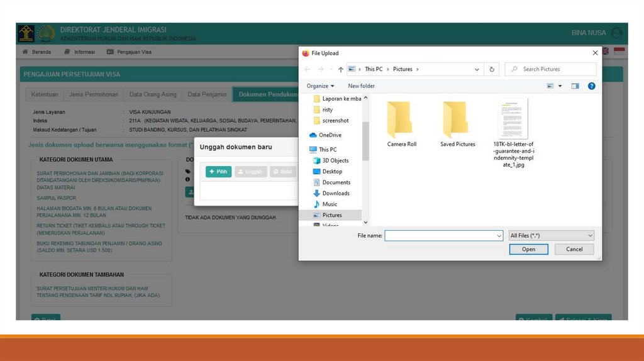Click the Batal button in upload popup
This screenshot has height=361, width=644.
pyautogui.click(x=283, y=172)
